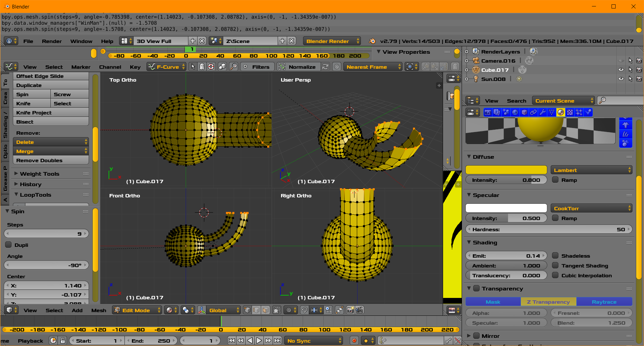
Task: Click the OpenGL render image camera icon
Action: [x=350, y=310]
